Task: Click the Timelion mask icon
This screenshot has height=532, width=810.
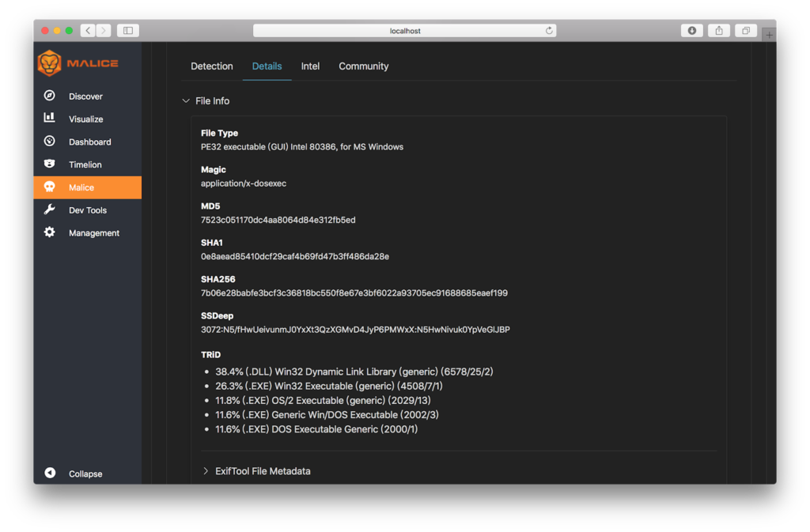Action: (50, 164)
